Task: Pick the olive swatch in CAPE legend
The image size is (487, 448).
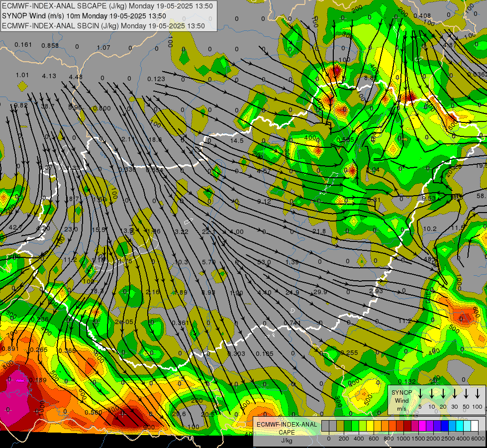Action: pos(340,426)
